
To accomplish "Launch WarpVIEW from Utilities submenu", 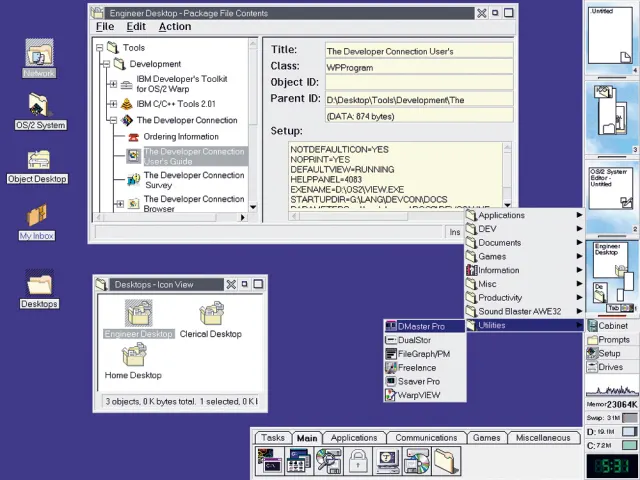I will 424,395.
